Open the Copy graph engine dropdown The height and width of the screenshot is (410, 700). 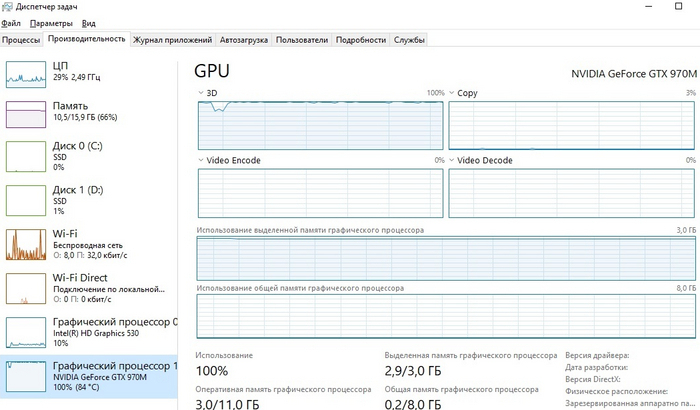(452, 93)
